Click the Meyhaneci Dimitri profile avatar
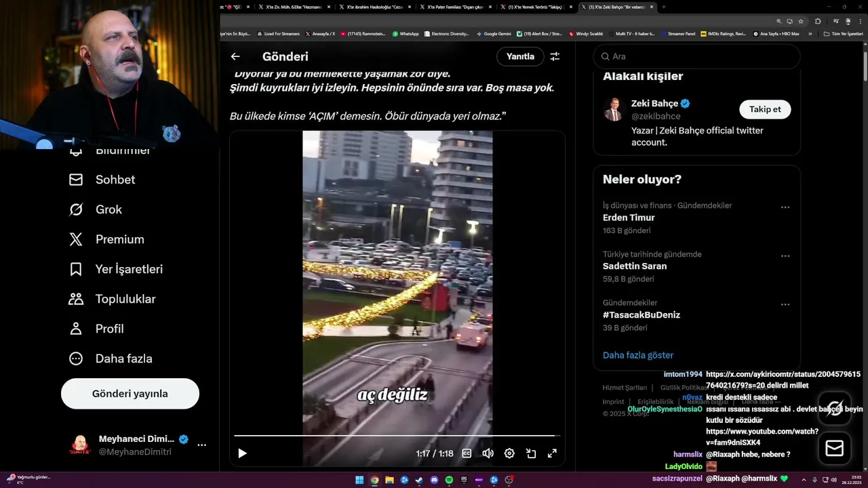Image resolution: width=868 pixels, height=488 pixels. 80,445
